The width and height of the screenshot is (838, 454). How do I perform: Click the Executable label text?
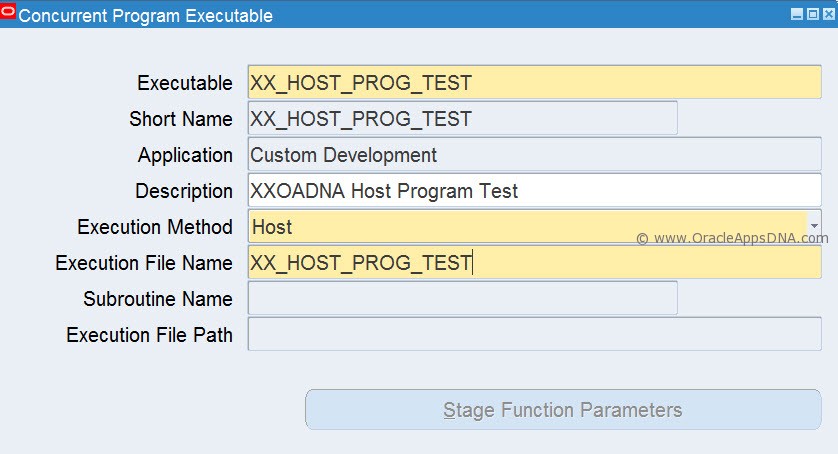pos(185,83)
